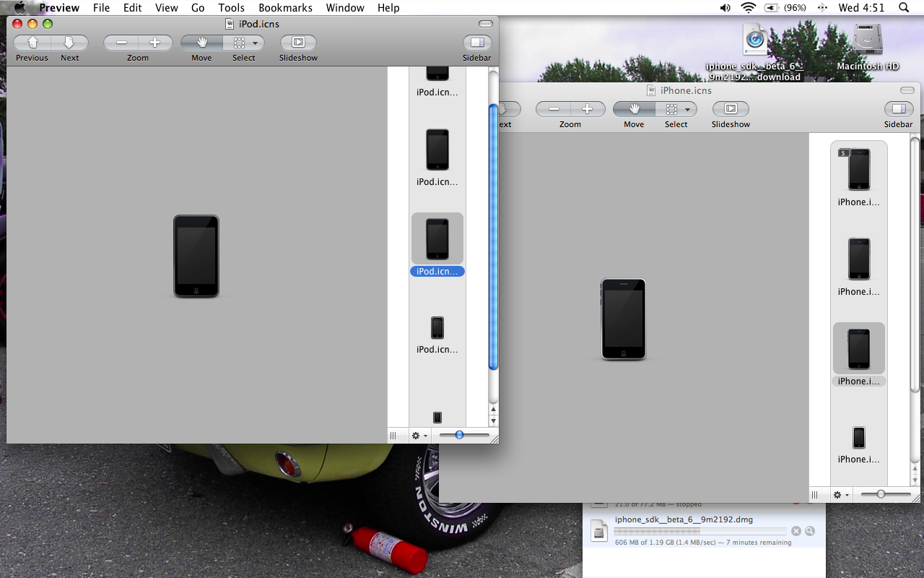The height and width of the screenshot is (578, 924).
Task: Open the Preview application menu
Action: click(x=59, y=8)
